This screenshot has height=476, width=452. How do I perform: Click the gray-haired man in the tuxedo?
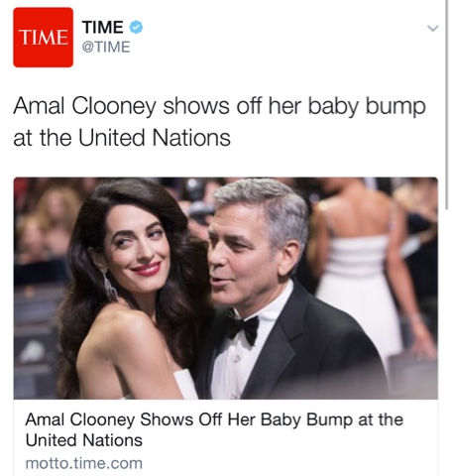pyautogui.click(x=281, y=291)
